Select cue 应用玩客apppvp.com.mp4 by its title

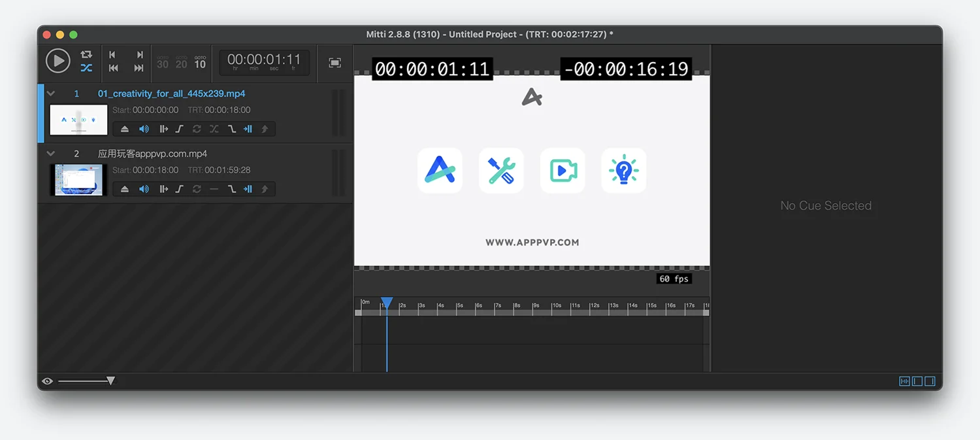pyautogui.click(x=152, y=154)
